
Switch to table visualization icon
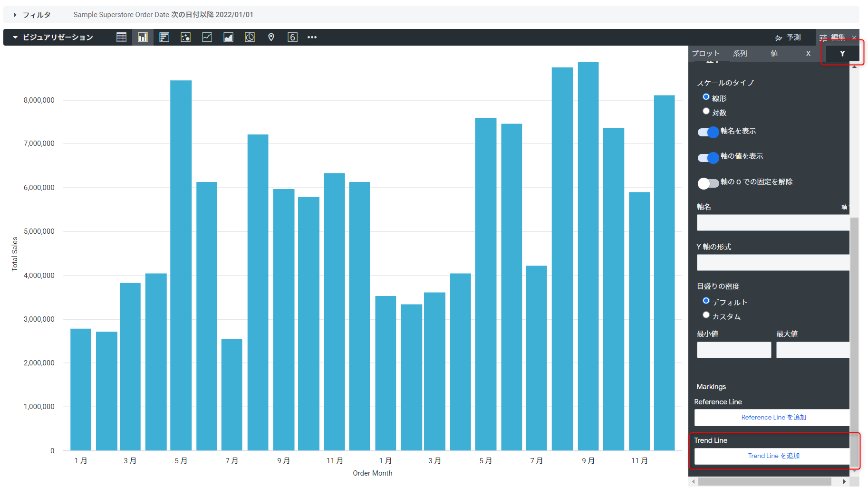point(121,37)
